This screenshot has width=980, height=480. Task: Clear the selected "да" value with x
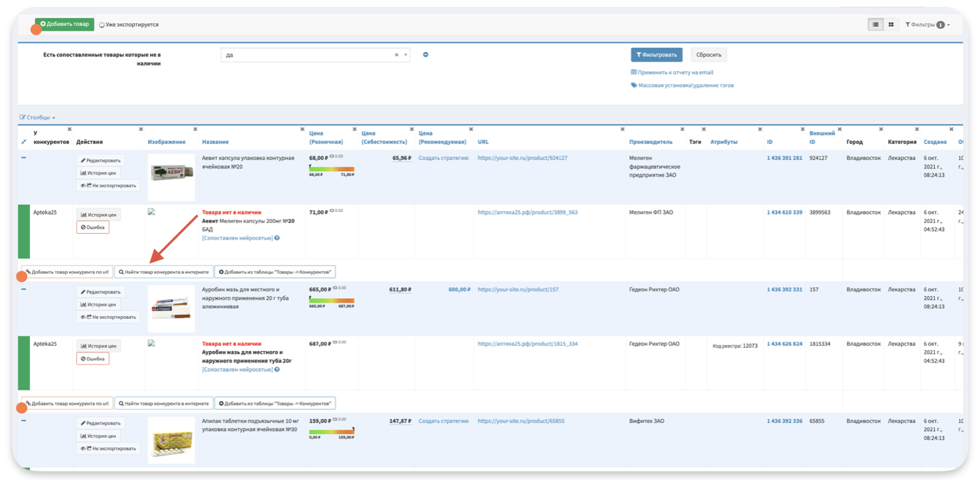pyautogui.click(x=396, y=55)
